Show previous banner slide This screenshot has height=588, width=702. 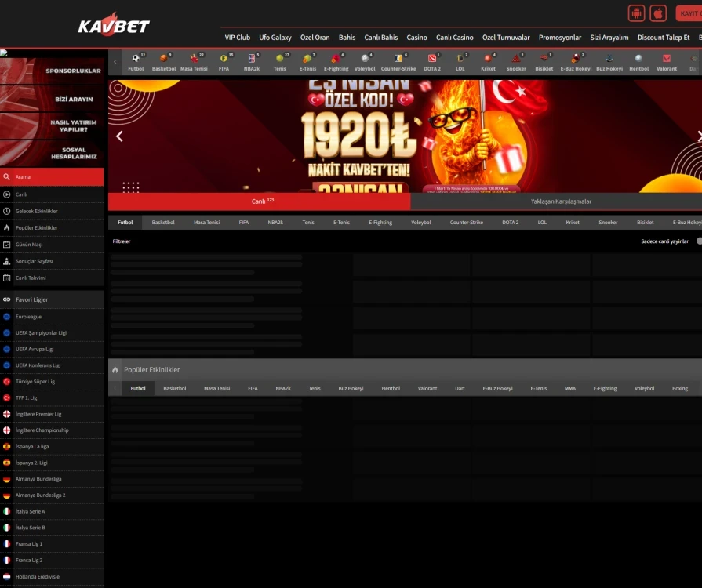coord(119,136)
